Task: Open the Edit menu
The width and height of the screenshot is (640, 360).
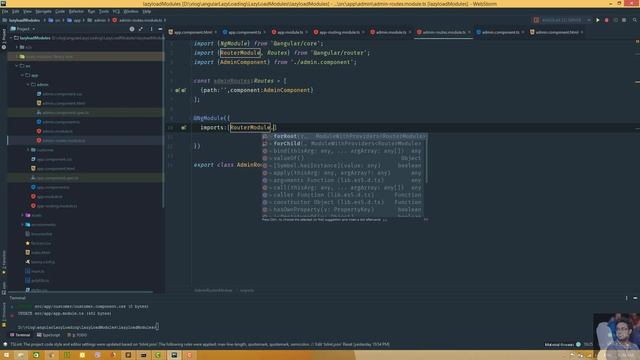Action: click(16, 11)
